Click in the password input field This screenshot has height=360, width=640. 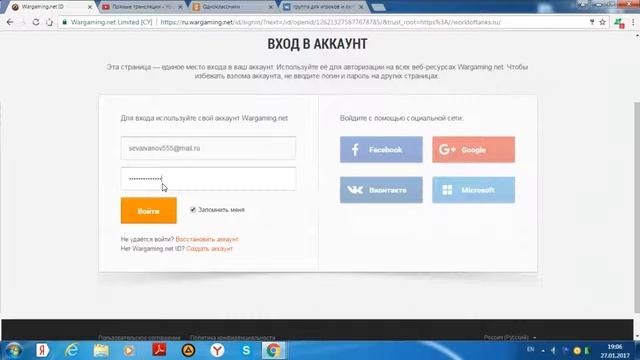(x=208, y=179)
